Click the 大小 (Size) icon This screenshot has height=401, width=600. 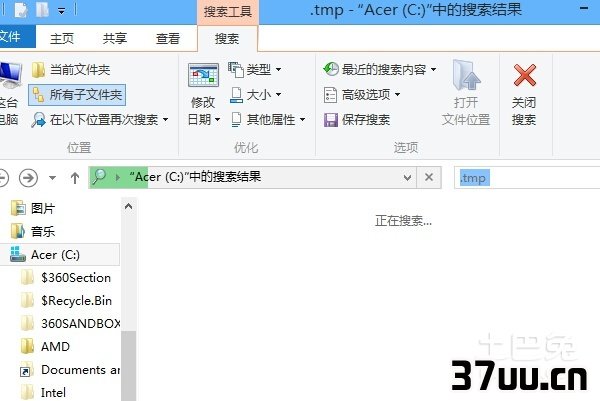(x=236, y=95)
